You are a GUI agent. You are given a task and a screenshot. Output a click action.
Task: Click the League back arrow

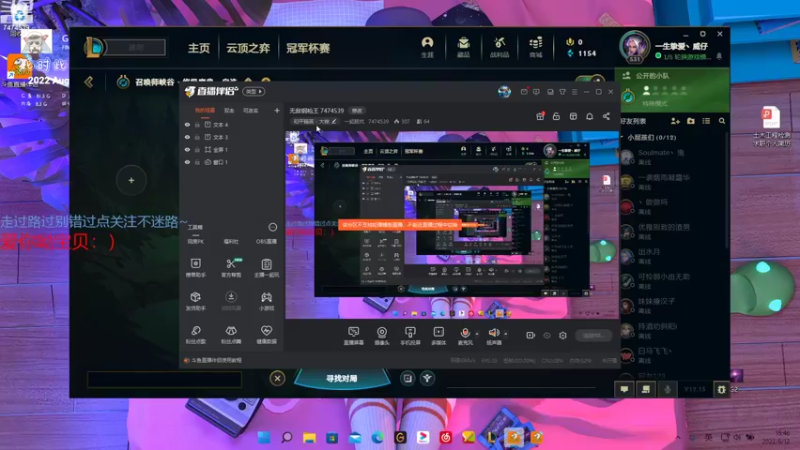tap(89, 82)
